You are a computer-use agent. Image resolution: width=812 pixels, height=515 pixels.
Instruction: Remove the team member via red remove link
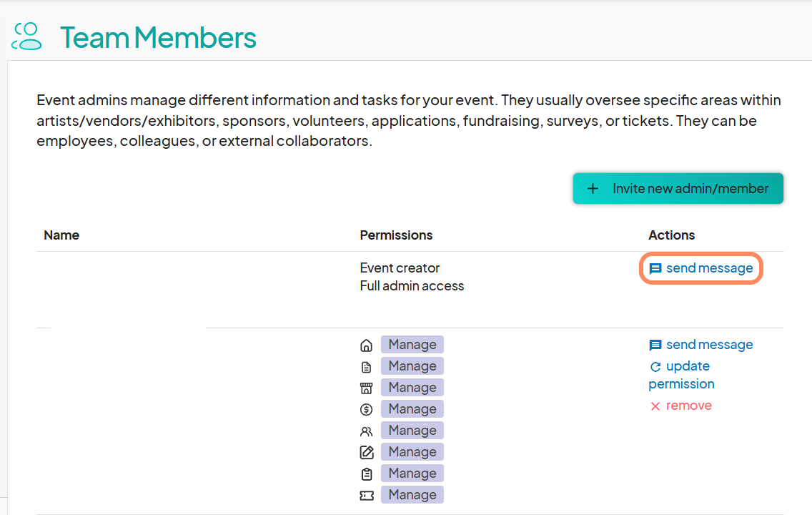click(x=681, y=406)
